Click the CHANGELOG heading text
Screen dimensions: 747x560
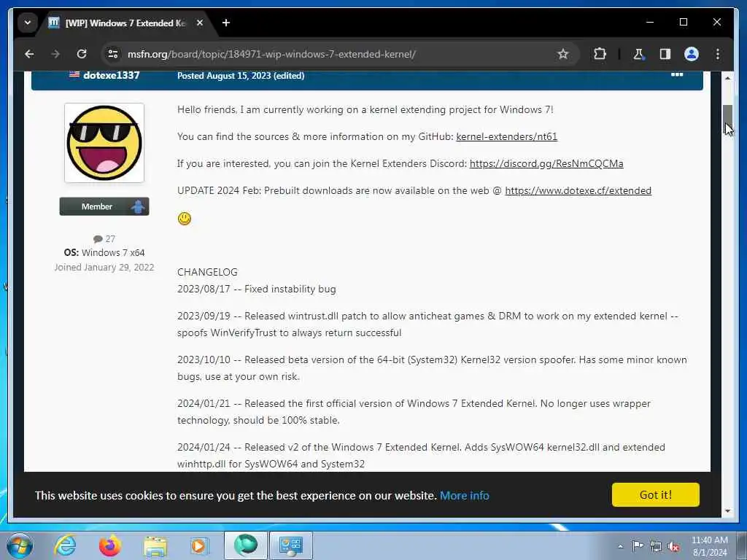point(207,273)
